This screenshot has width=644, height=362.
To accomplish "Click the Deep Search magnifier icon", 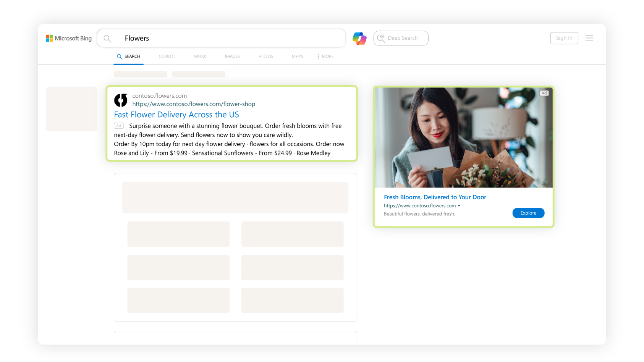I will pyautogui.click(x=380, y=38).
